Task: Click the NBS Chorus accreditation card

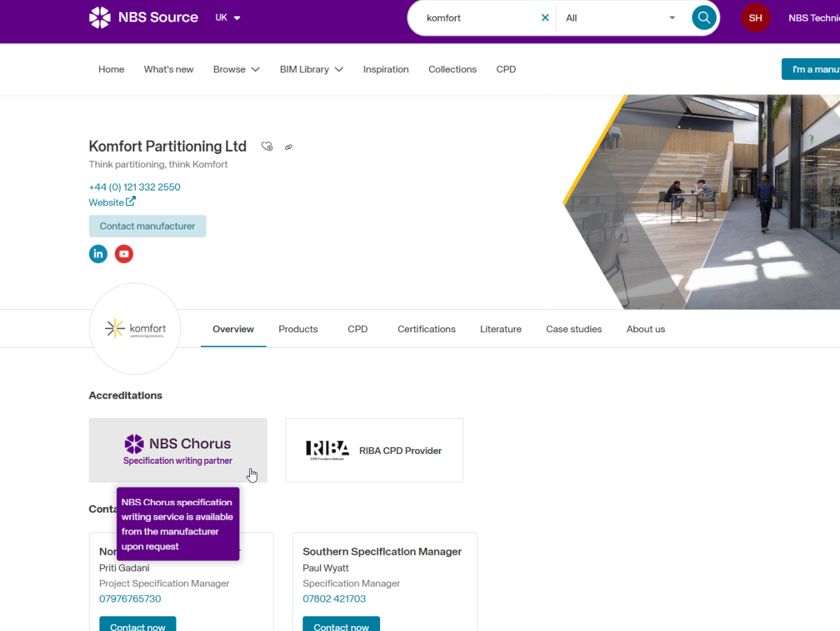Action: [178, 451]
